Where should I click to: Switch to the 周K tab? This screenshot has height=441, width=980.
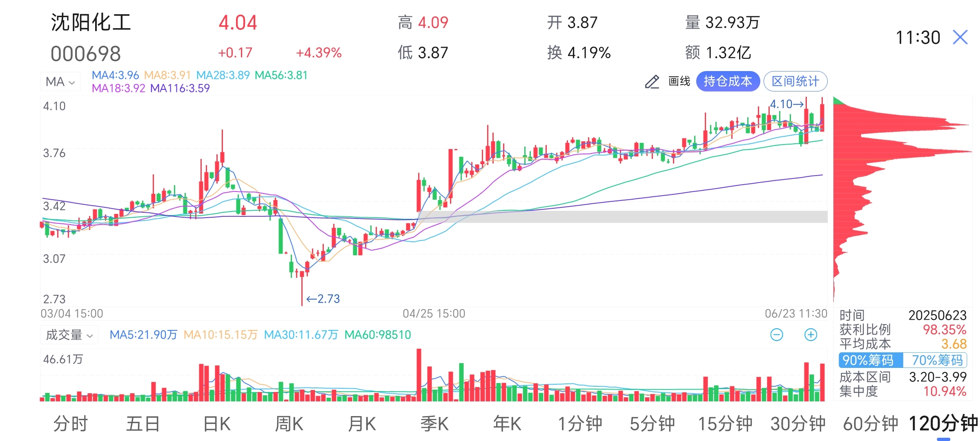pos(289,424)
